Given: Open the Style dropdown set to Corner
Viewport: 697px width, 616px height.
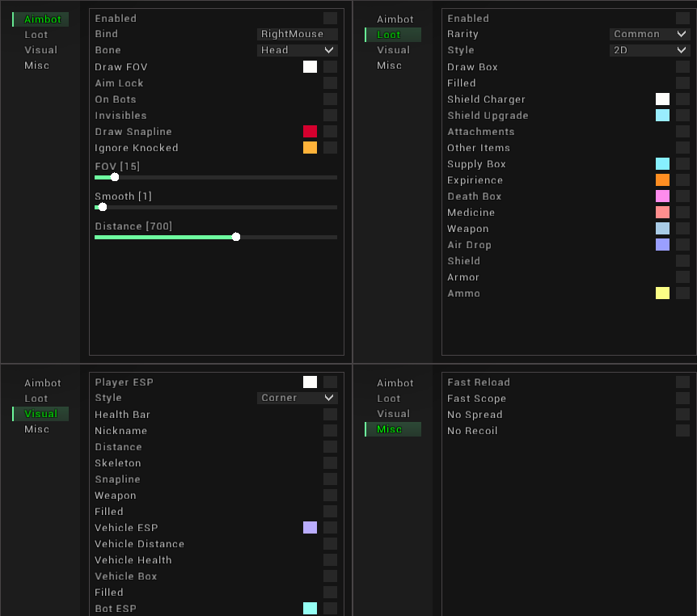Looking at the screenshot, I should coord(297,398).
